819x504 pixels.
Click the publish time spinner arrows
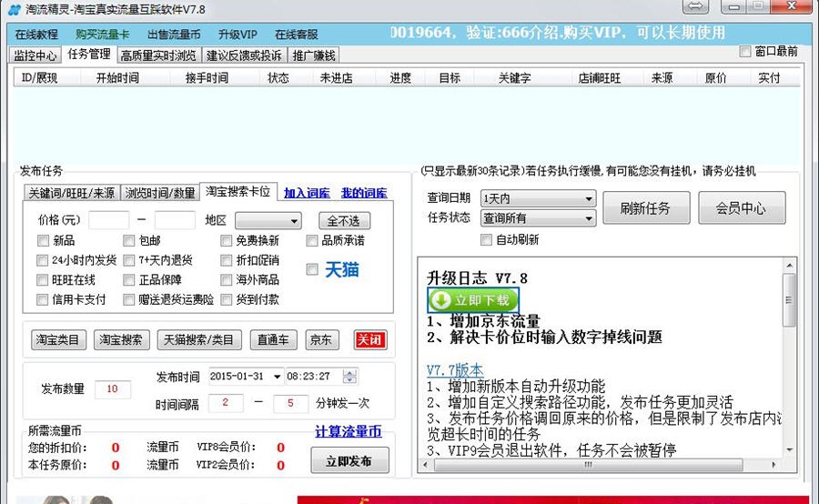pos(350,377)
